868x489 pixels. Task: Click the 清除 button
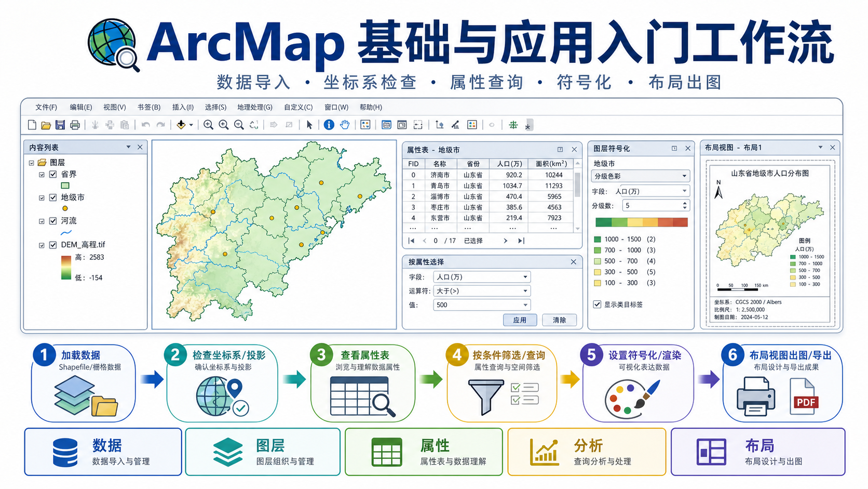pyautogui.click(x=560, y=320)
